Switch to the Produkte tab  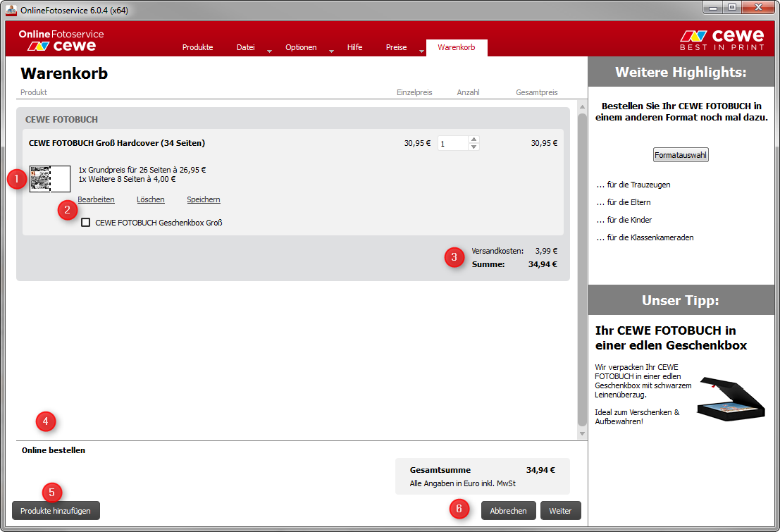[197, 47]
